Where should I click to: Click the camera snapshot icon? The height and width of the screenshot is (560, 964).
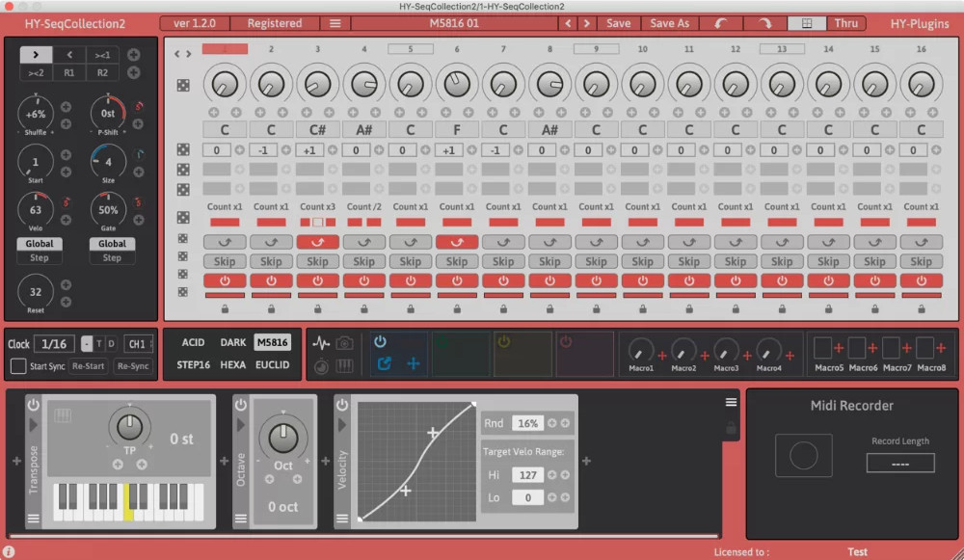click(x=344, y=342)
